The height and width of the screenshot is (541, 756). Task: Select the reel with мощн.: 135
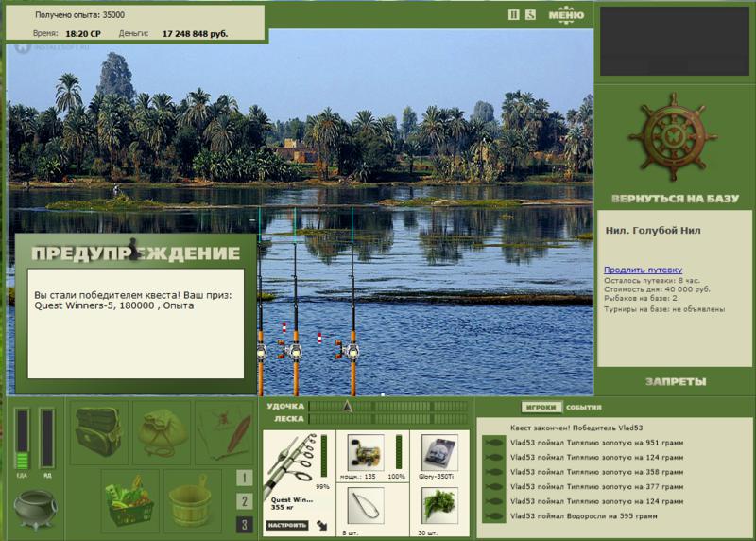point(366,453)
